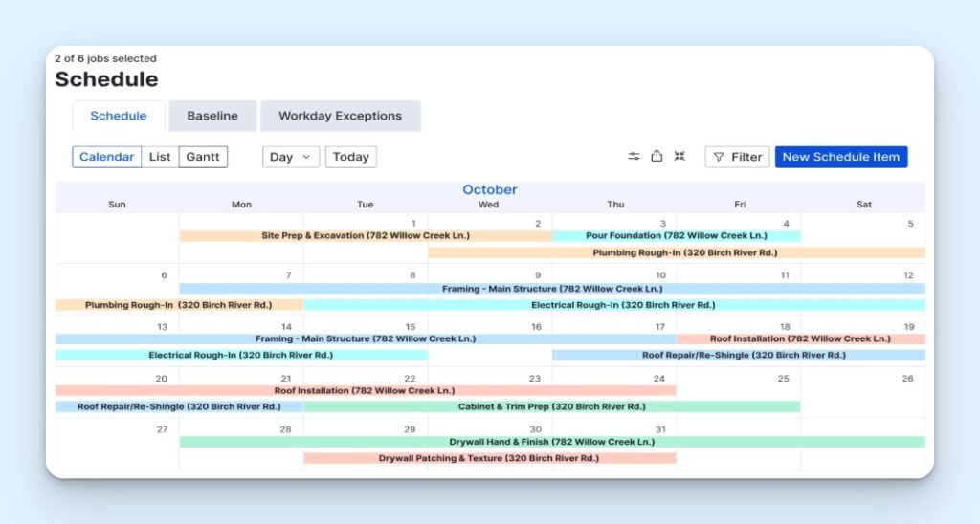Click the Sat column header
The width and height of the screenshot is (980, 524).
[864, 205]
